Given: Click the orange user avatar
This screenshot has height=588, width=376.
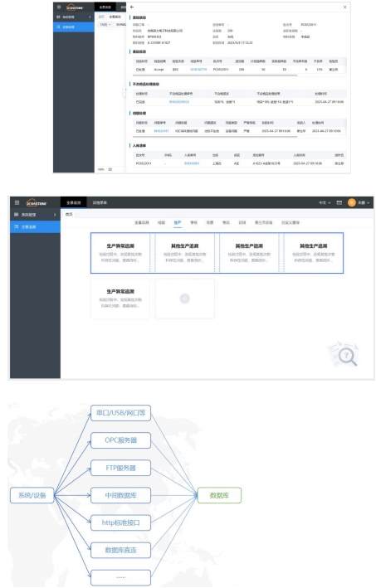Looking at the screenshot, I should pyautogui.click(x=352, y=202).
